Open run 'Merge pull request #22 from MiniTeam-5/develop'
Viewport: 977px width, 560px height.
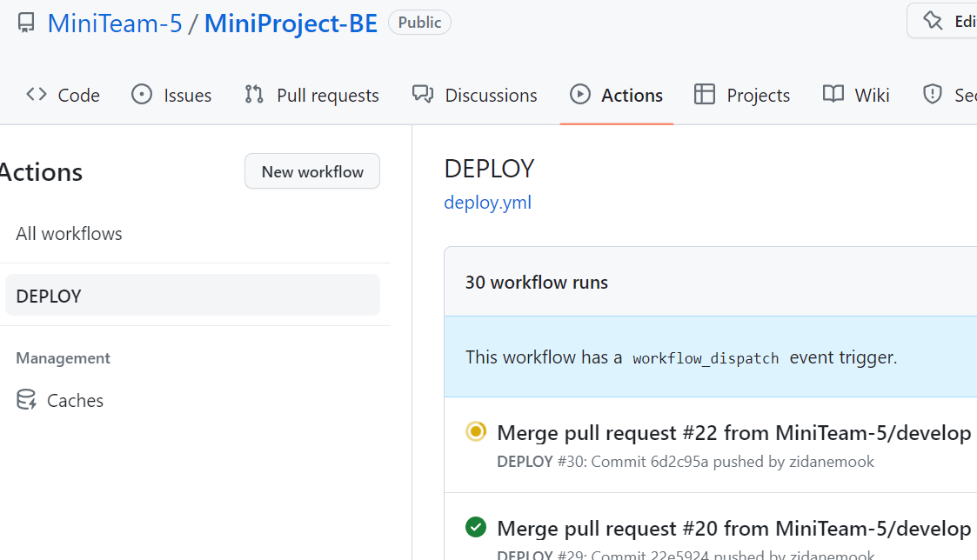pos(734,432)
